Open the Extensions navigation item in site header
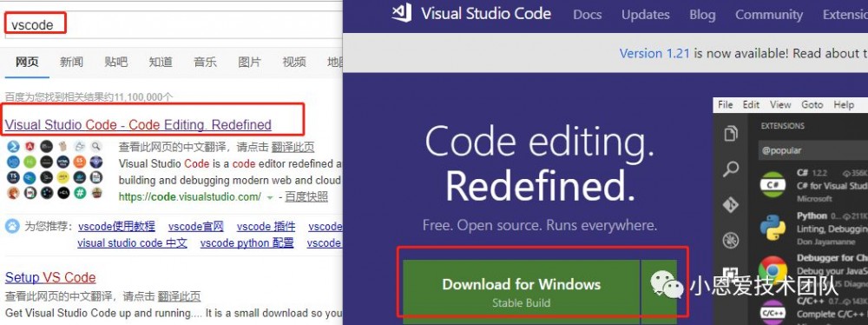 pyautogui.click(x=845, y=15)
